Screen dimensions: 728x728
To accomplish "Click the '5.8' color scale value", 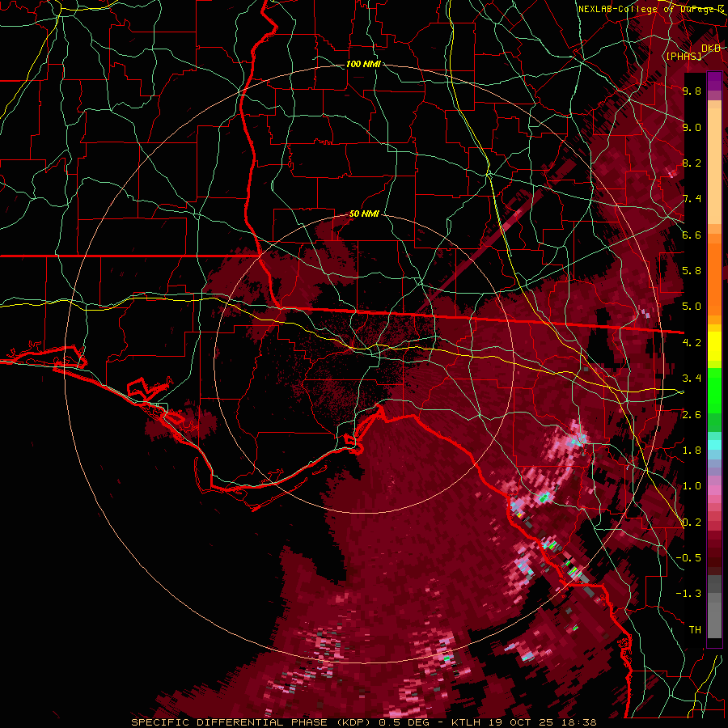I will click(x=692, y=271).
